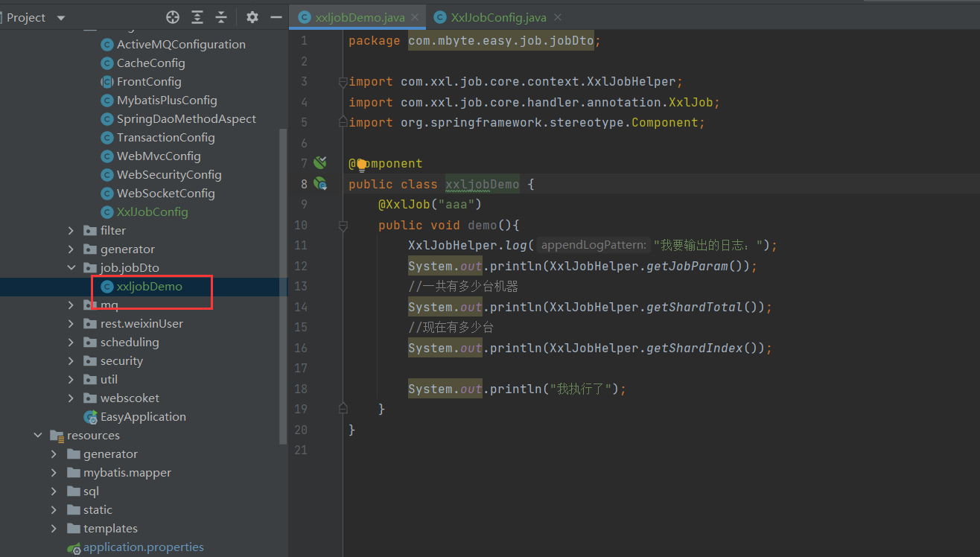The height and width of the screenshot is (557, 980).
Task: Select FrontConfig class in tree
Action: [x=149, y=81]
